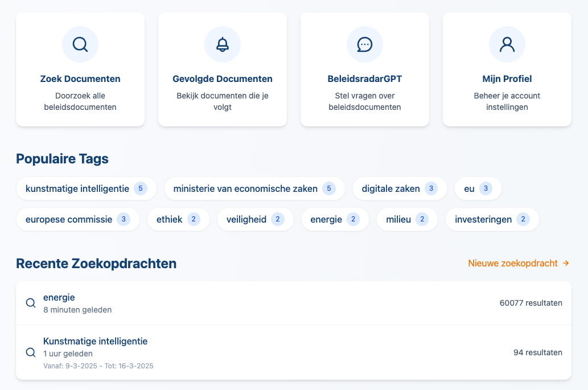Image resolution: width=588 pixels, height=390 pixels.
Task: Click the search icon next to the energie search
Action: point(30,303)
